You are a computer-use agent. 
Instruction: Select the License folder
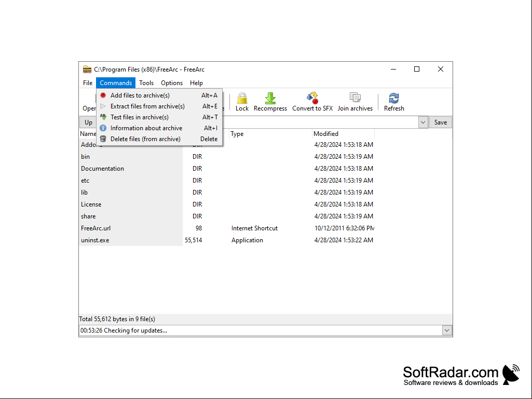227,204
